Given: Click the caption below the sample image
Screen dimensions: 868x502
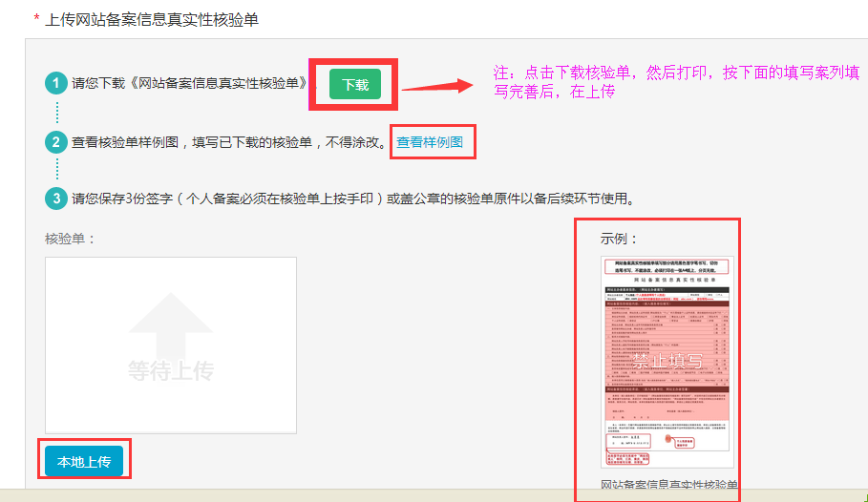Looking at the screenshot, I should (x=669, y=485).
